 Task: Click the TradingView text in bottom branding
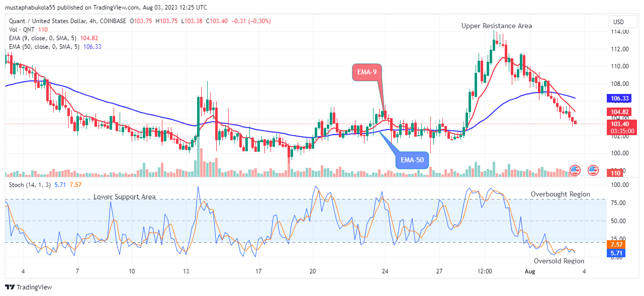[x=34, y=287]
